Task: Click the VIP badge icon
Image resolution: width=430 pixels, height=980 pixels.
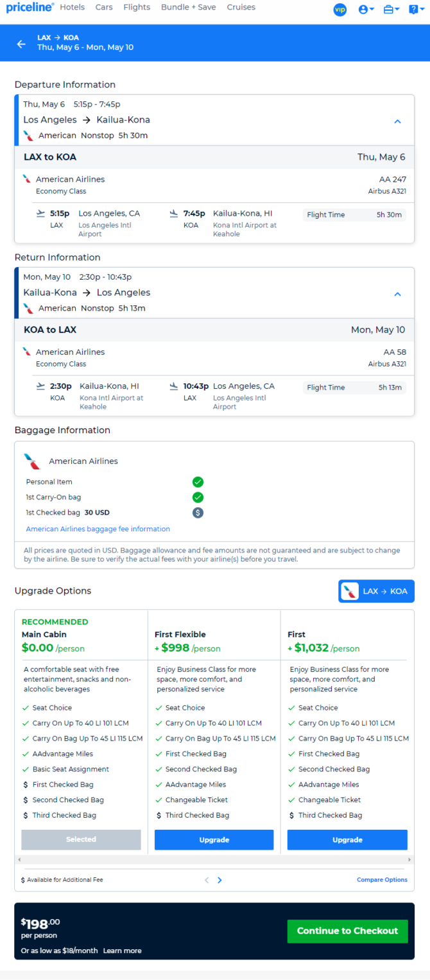Action: tap(340, 10)
